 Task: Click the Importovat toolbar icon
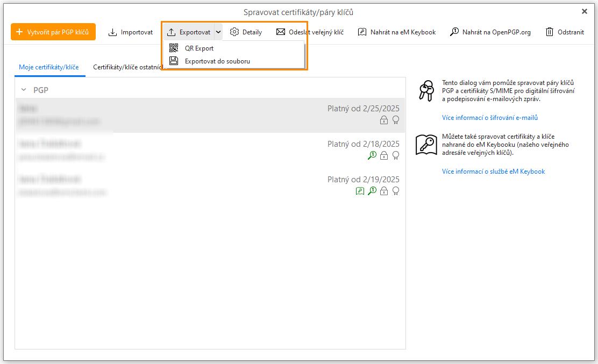pos(112,32)
